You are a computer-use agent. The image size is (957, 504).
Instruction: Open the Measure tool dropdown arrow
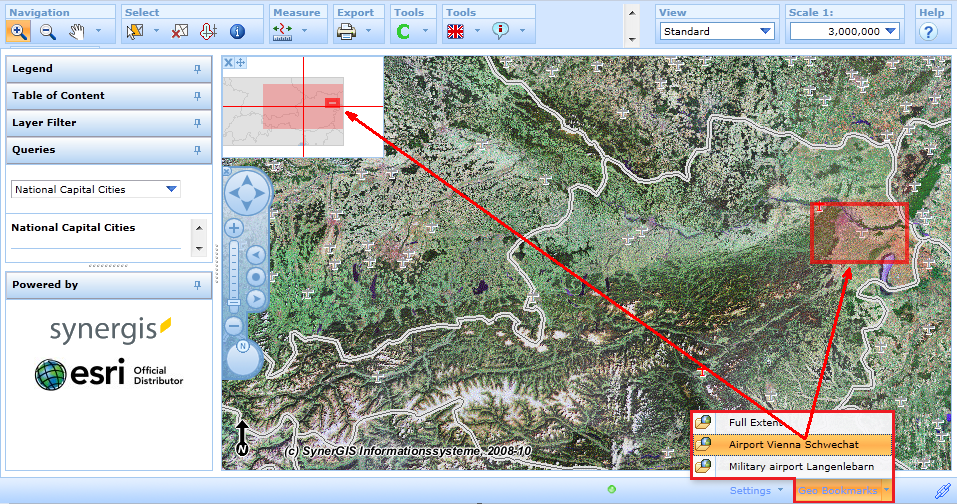click(x=305, y=31)
